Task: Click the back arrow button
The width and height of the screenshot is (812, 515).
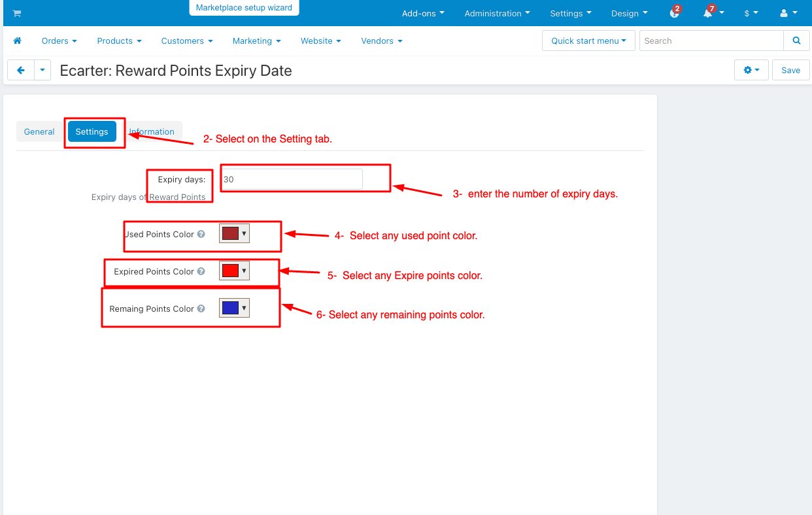Action: [21, 71]
